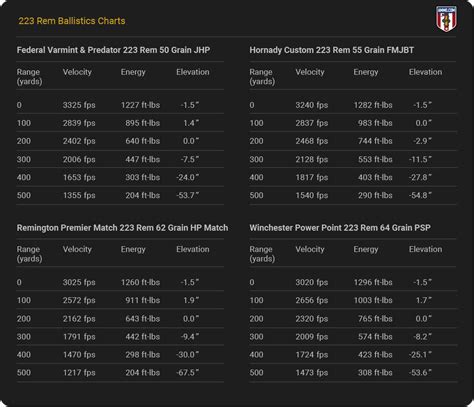This screenshot has width=474, height=407.
Task: Click the 3025 fps velocity cell
Action: (x=79, y=282)
